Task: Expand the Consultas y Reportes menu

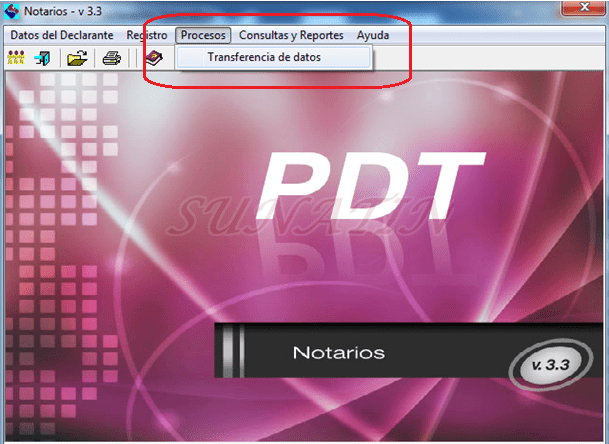Action: (291, 35)
